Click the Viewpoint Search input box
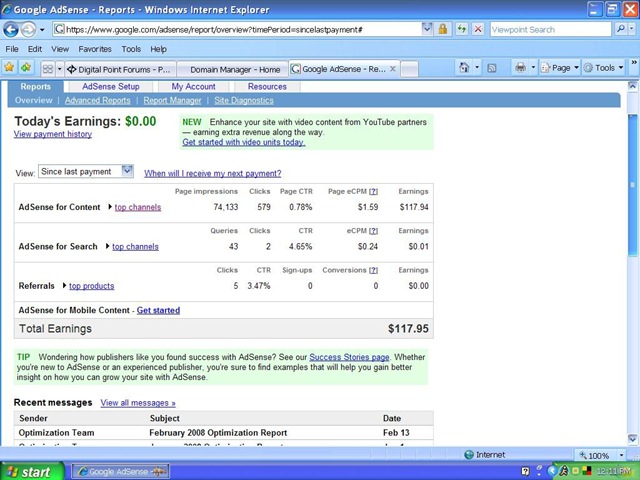Image resolution: width=640 pixels, height=480 pixels. 550,29
